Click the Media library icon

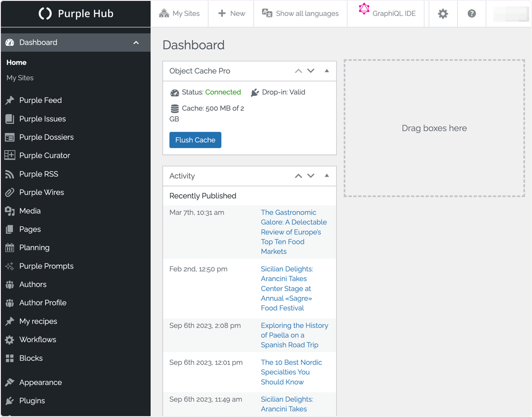tap(10, 211)
